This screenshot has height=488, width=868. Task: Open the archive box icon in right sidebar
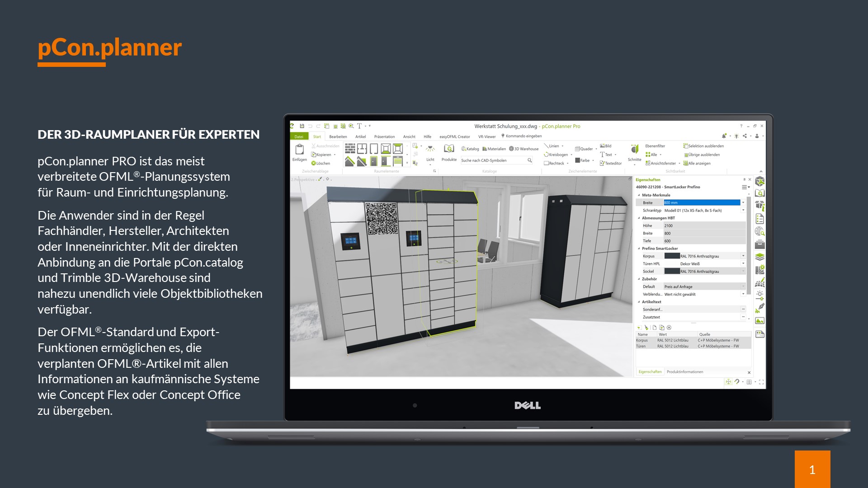point(760,244)
